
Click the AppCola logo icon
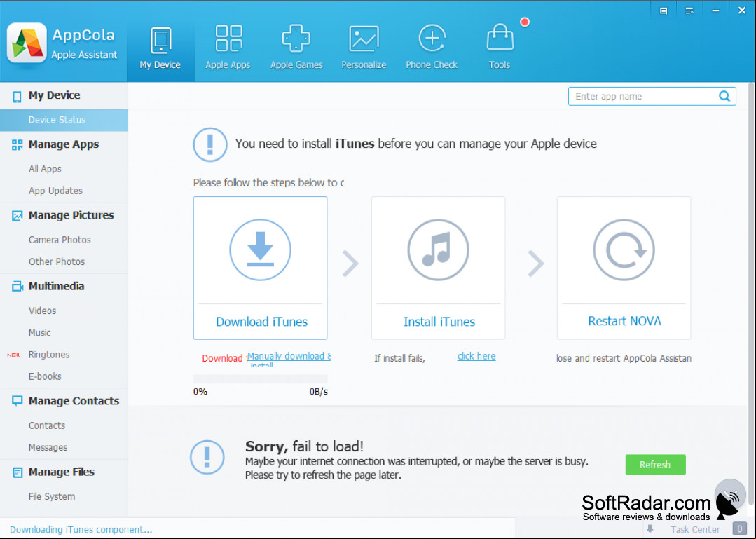[x=27, y=44]
